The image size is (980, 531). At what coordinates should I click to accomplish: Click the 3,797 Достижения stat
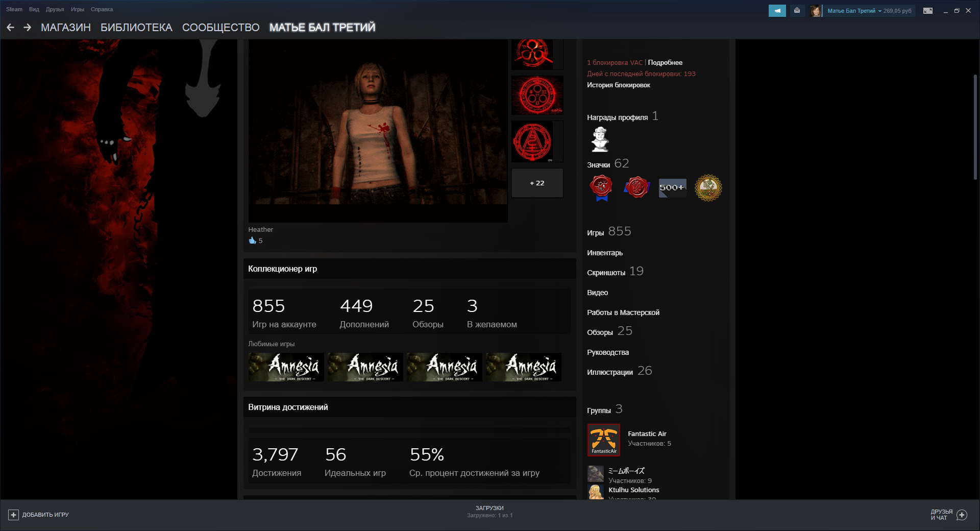(x=277, y=462)
